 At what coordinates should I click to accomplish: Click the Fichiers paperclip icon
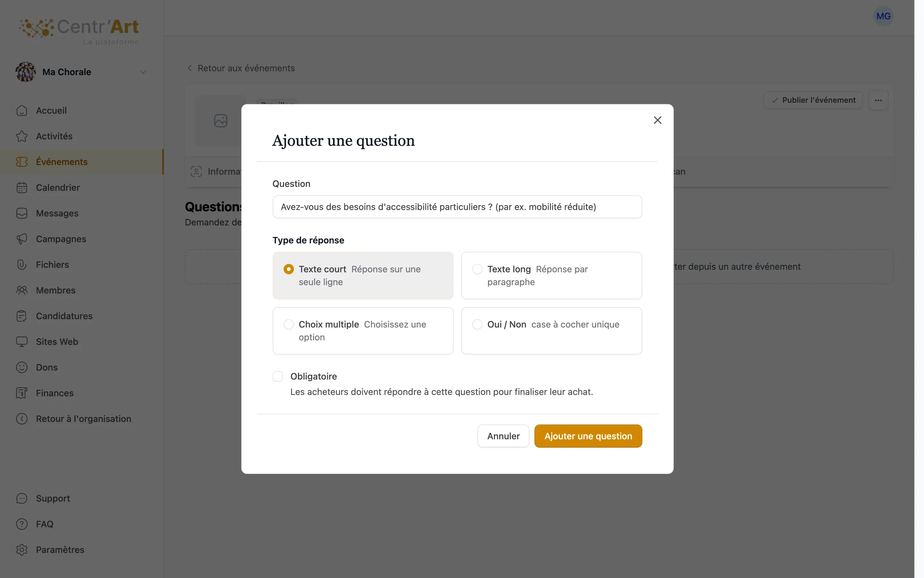22,265
